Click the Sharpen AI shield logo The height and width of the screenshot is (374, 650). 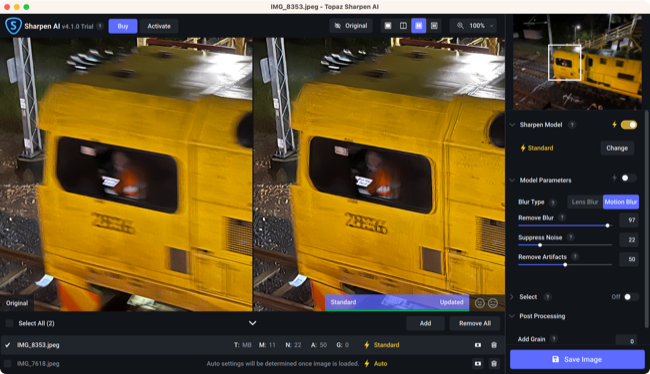tap(13, 26)
